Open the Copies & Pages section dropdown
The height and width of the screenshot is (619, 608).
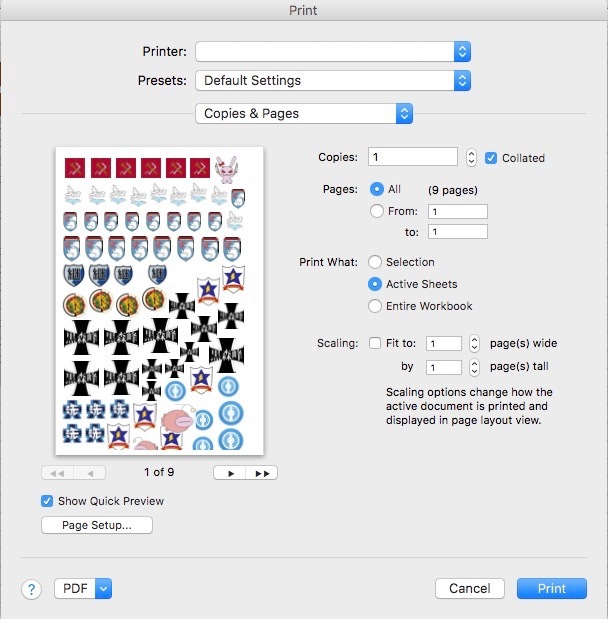pos(304,114)
